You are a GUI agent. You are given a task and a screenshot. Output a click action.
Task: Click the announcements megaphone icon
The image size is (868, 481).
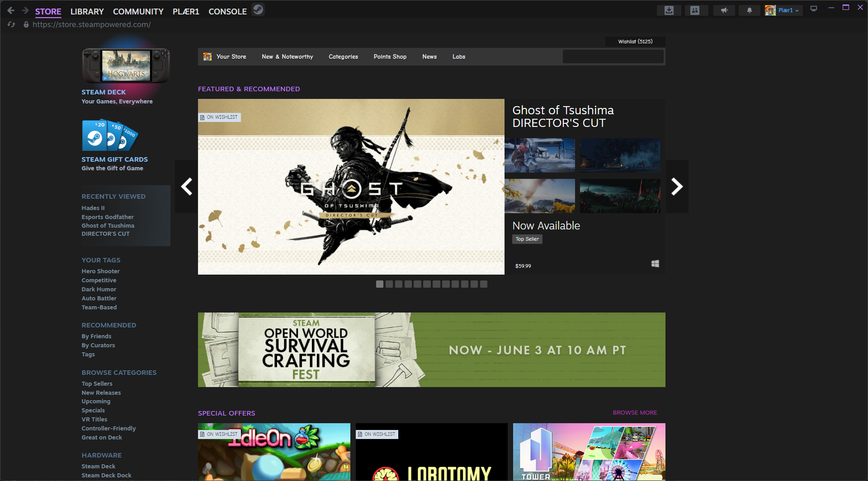click(x=724, y=10)
